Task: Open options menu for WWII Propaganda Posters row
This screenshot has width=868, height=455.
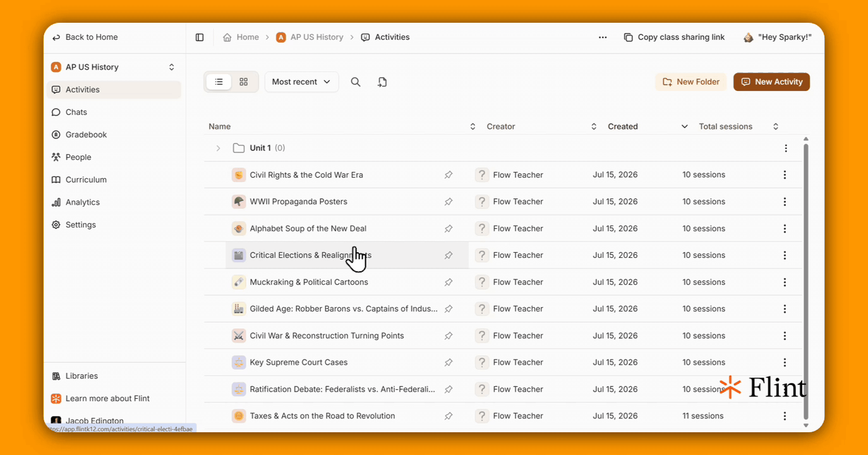Action: tap(785, 202)
